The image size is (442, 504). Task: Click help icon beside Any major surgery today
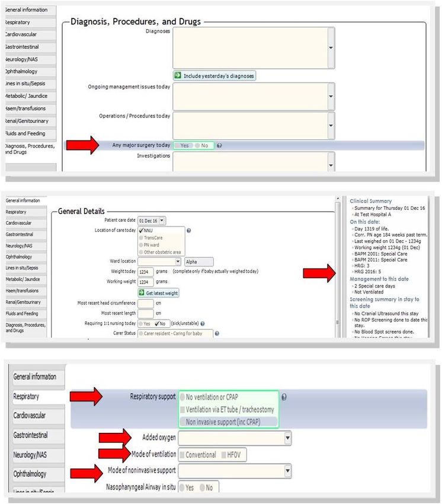pos(219,146)
